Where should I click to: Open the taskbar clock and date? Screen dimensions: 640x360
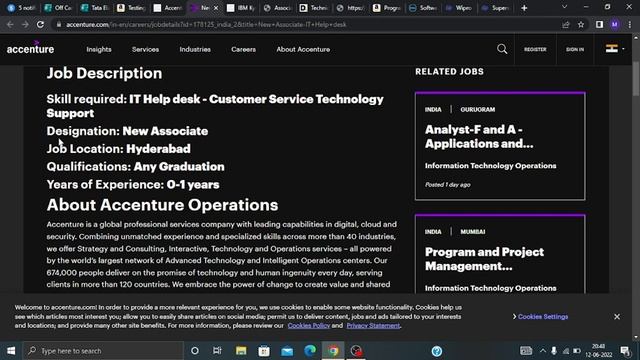(x=599, y=351)
